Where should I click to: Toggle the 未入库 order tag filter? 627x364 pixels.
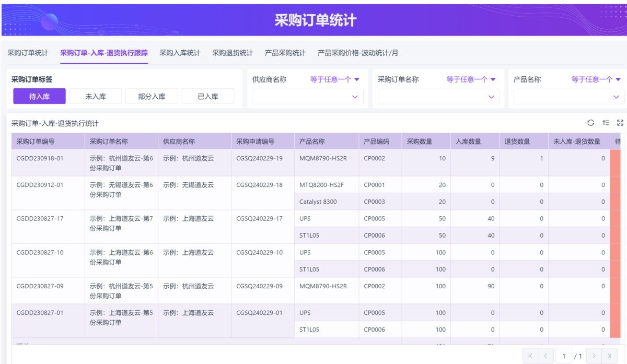pos(96,96)
